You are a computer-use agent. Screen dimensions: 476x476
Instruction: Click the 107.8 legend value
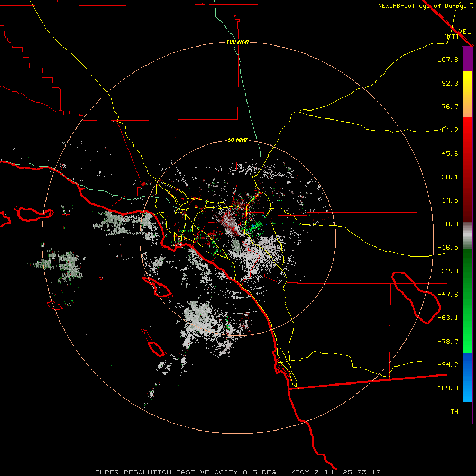click(448, 59)
